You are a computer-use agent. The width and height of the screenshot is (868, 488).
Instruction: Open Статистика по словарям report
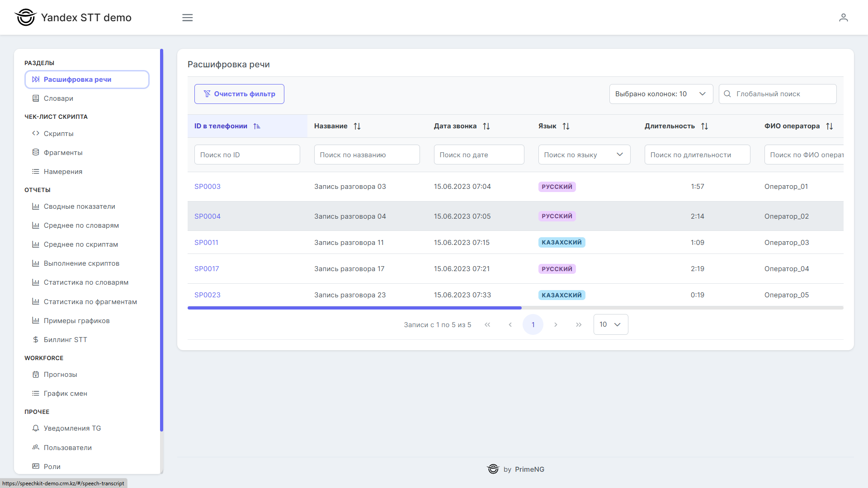pyautogui.click(x=87, y=282)
